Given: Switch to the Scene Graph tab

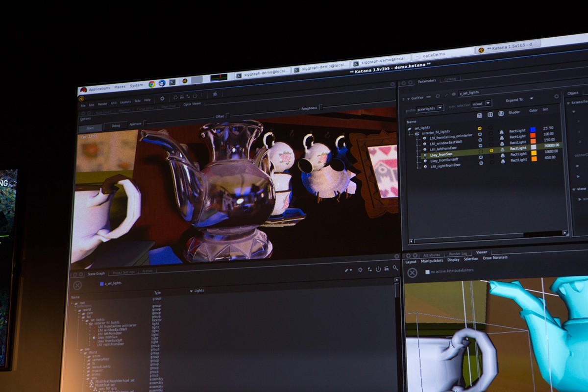Looking at the screenshot, I should (x=96, y=273).
